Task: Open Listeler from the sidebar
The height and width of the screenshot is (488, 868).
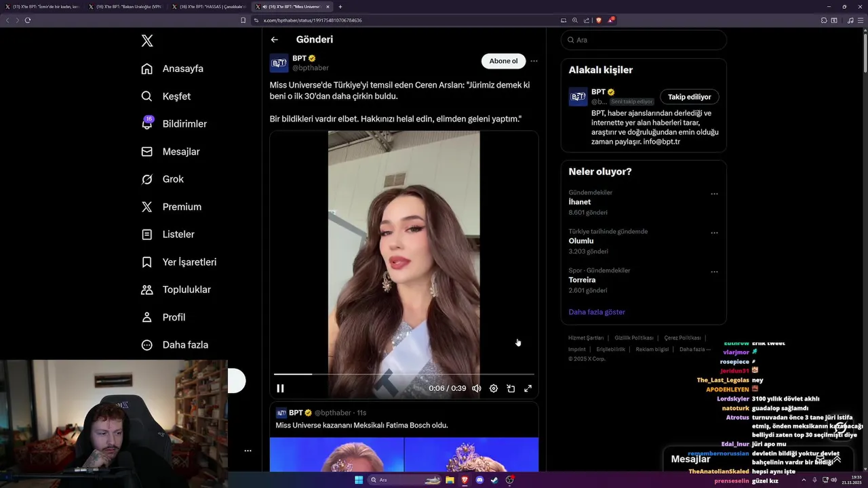Action: (x=167, y=235)
